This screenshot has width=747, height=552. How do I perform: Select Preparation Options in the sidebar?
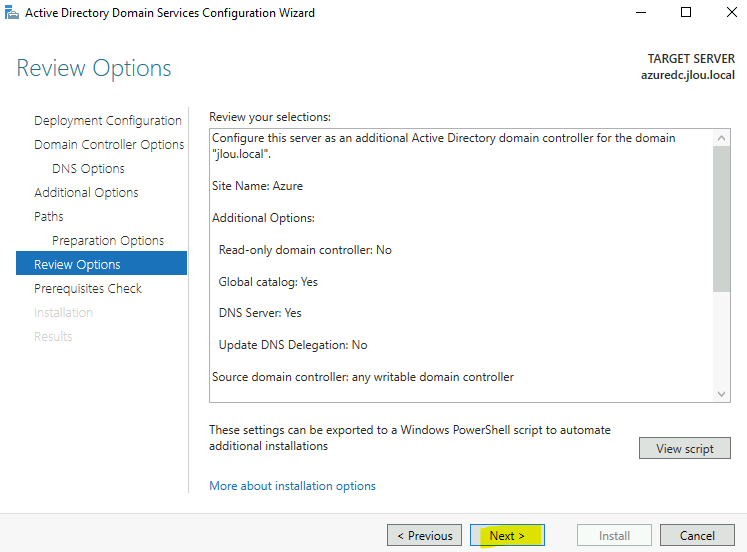pos(108,241)
